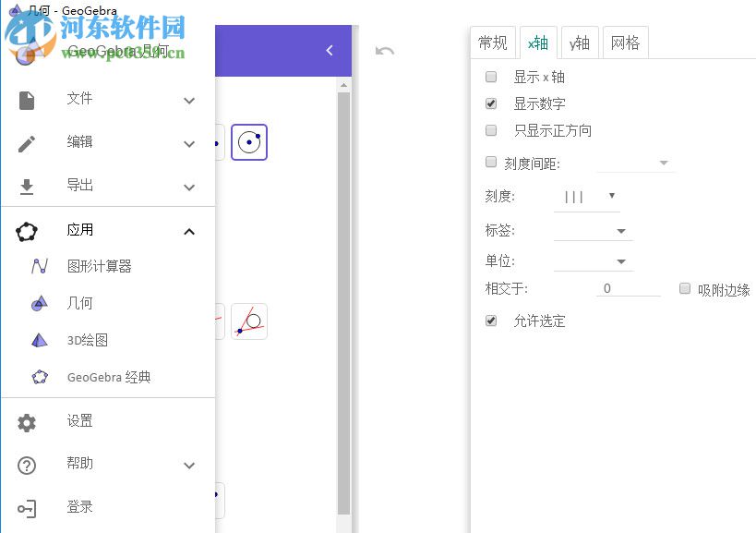The image size is (756, 533).
Task: Open 设置
Action: (108, 422)
